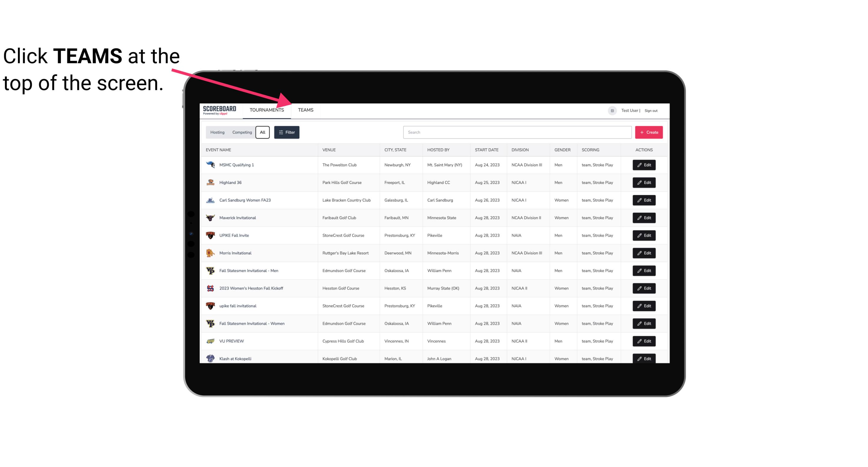
Task: Click the Edit icon for VU PREVIEW
Action: pyautogui.click(x=644, y=341)
